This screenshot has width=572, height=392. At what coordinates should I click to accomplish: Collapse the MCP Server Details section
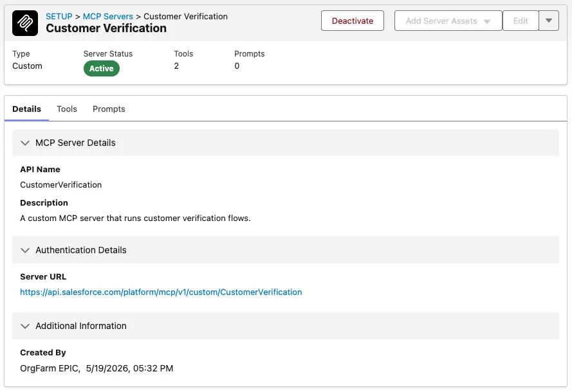click(x=285, y=143)
